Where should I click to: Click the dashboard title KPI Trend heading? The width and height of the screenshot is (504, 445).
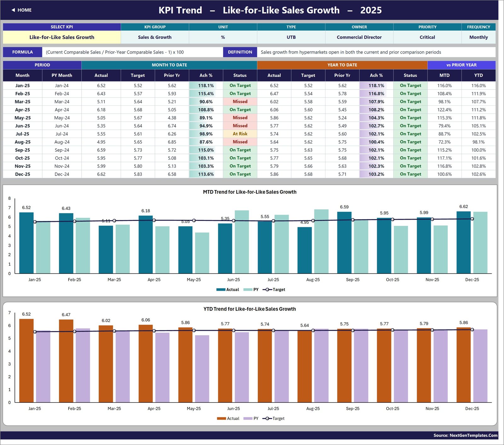(x=270, y=10)
